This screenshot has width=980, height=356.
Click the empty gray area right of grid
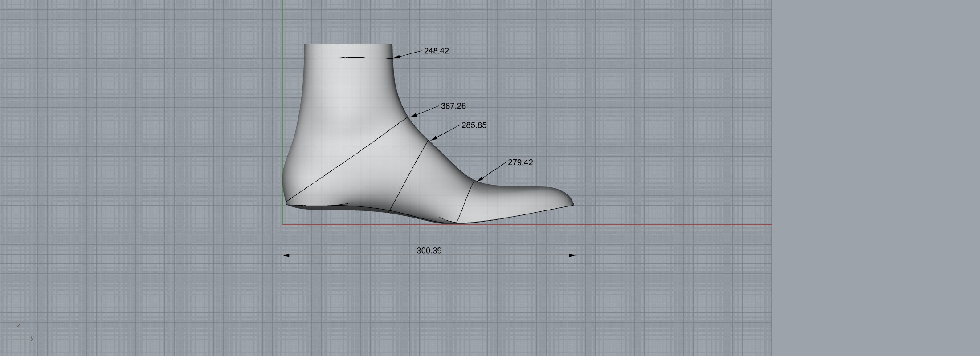[873, 178]
